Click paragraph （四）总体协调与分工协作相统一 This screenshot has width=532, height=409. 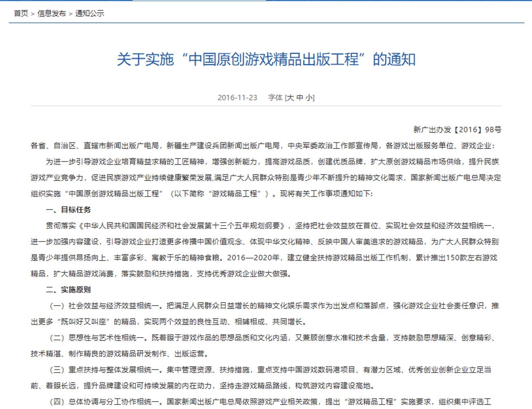pyautogui.click(x=269, y=402)
